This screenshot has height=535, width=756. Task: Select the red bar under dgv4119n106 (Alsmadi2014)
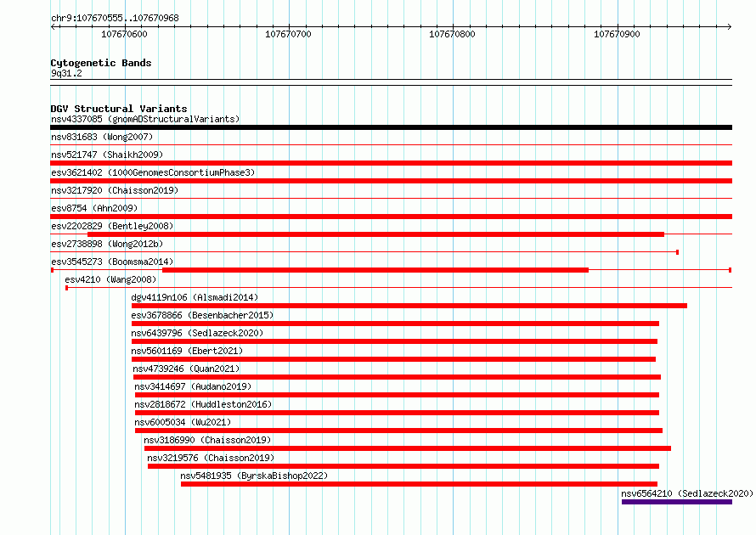409,306
